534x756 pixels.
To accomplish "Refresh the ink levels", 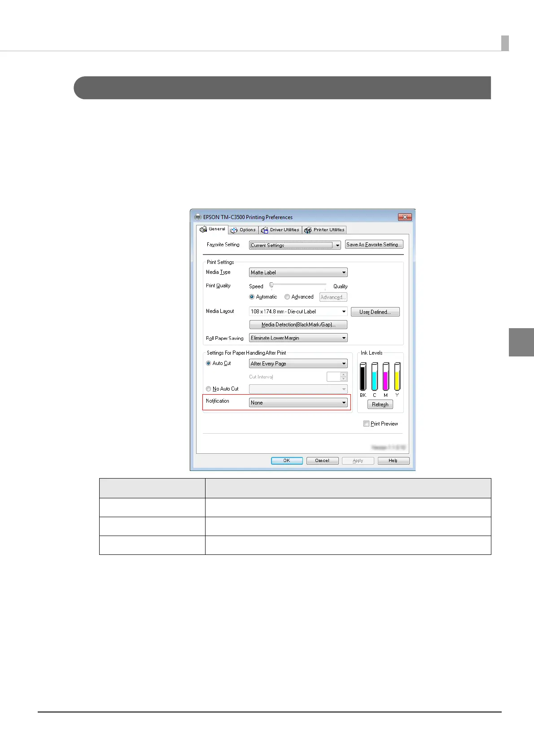I will pyautogui.click(x=380, y=404).
